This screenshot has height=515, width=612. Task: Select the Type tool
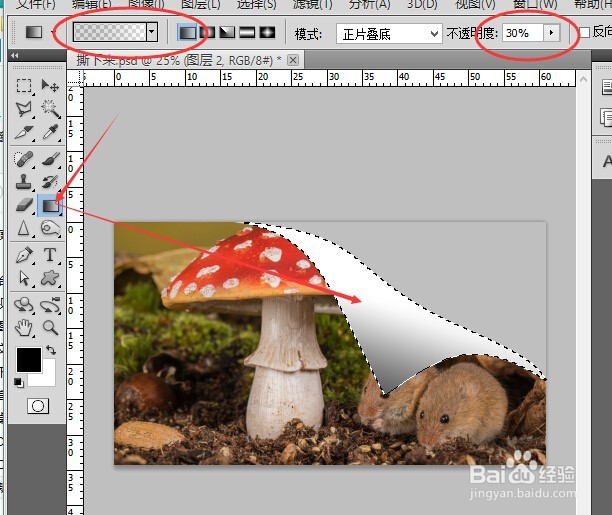click(x=50, y=255)
